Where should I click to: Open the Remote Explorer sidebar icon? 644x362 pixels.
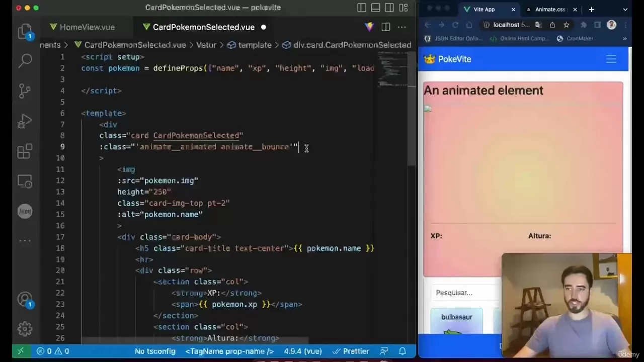pos(25,181)
